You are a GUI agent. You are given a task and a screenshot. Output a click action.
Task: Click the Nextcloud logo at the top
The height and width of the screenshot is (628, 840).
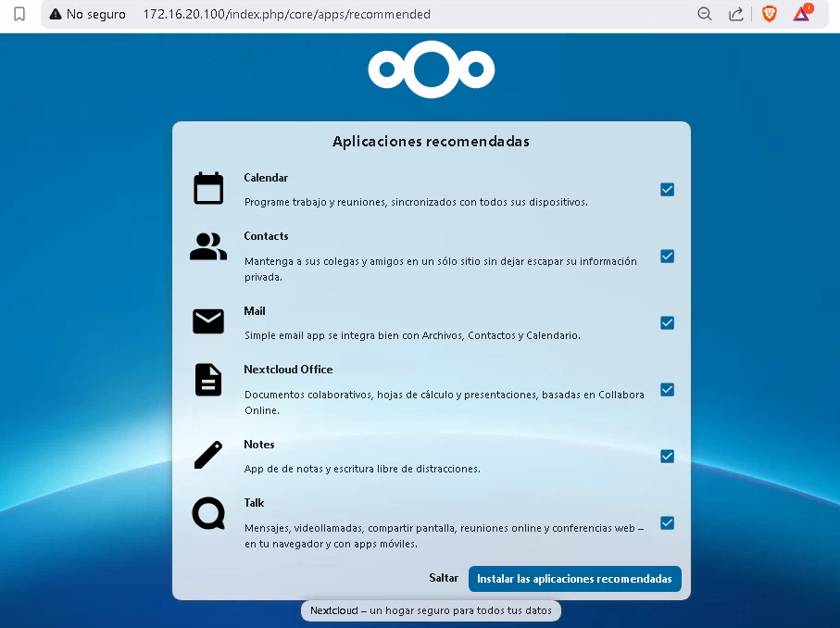432,69
